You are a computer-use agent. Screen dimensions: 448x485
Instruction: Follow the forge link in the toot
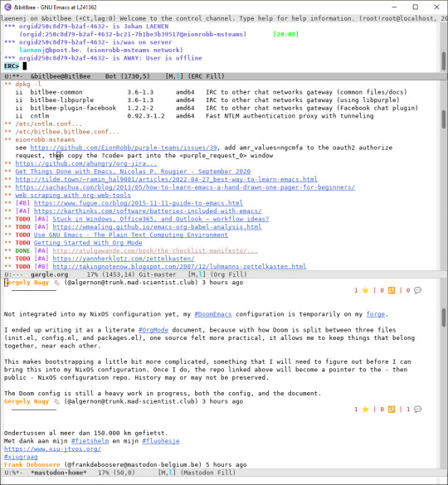click(x=376, y=314)
